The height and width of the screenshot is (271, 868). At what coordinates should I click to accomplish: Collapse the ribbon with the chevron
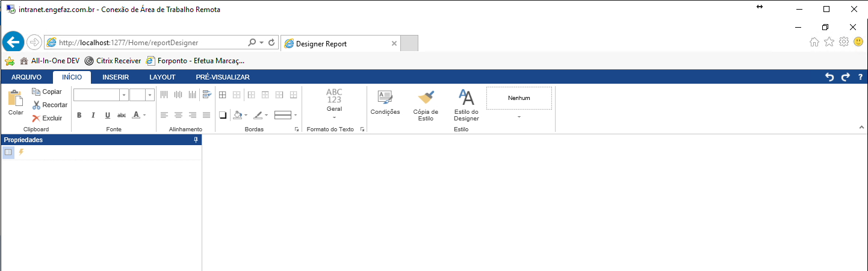pyautogui.click(x=861, y=127)
